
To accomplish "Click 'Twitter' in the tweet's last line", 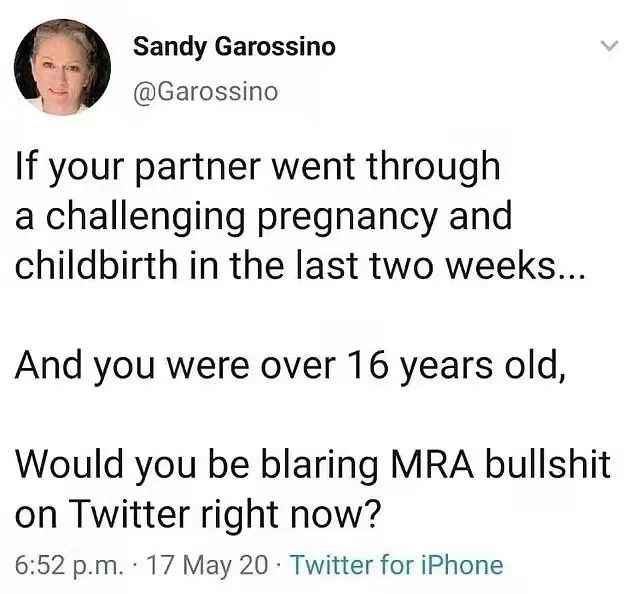I will pos(125,513).
